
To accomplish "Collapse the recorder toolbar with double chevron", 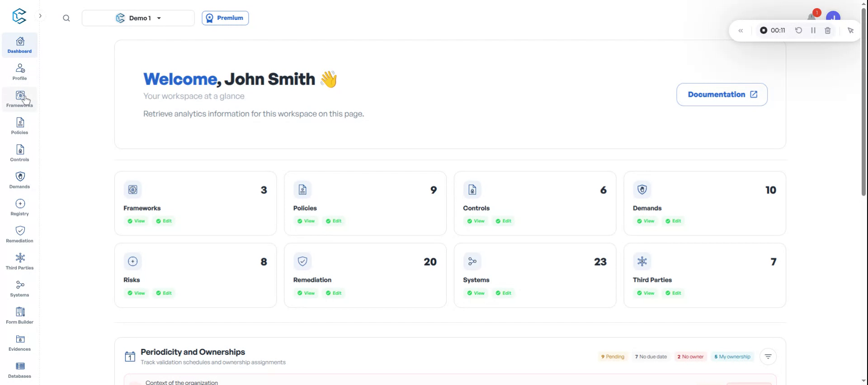I will (741, 31).
